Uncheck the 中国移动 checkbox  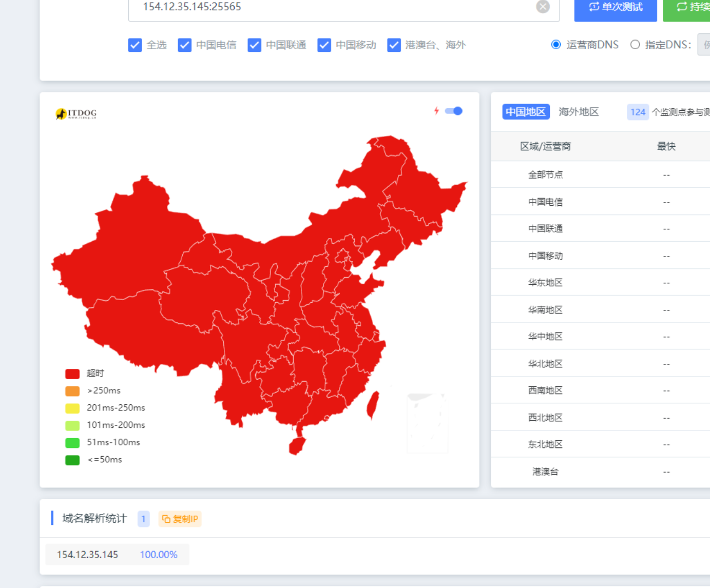(324, 45)
